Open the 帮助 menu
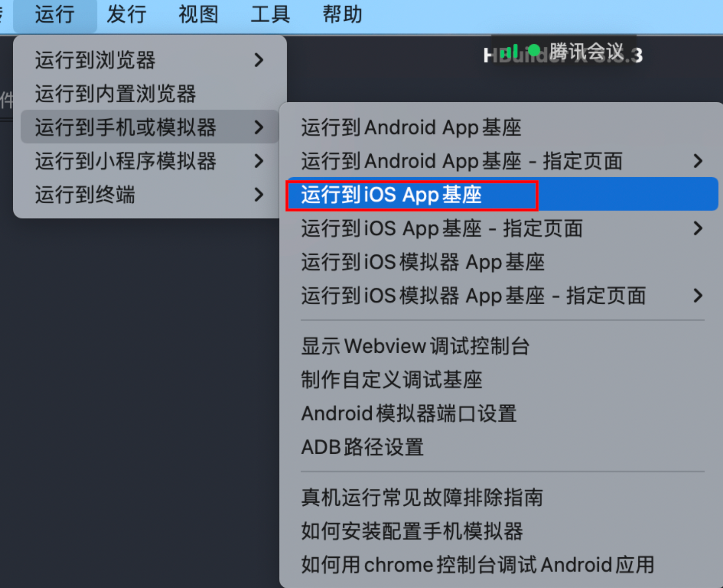This screenshot has width=723, height=588. point(342,15)
